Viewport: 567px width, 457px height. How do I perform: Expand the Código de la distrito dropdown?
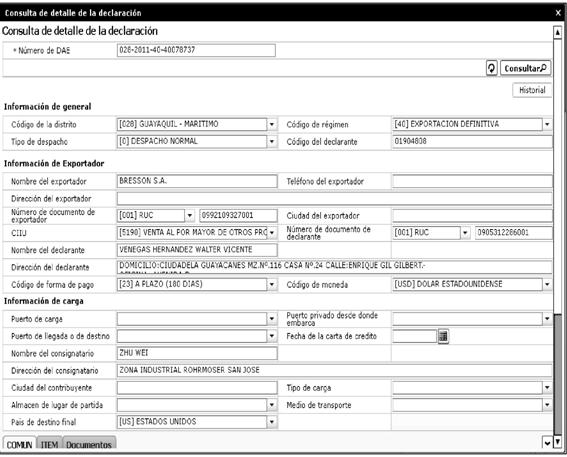272,124
